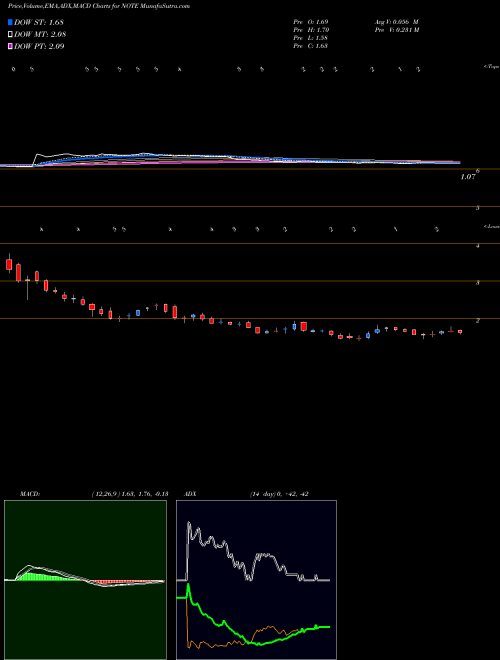Click the 'Pre L: 1.58' value
The height and width of the screenshot is (660, 500).
tap(311, 38)
